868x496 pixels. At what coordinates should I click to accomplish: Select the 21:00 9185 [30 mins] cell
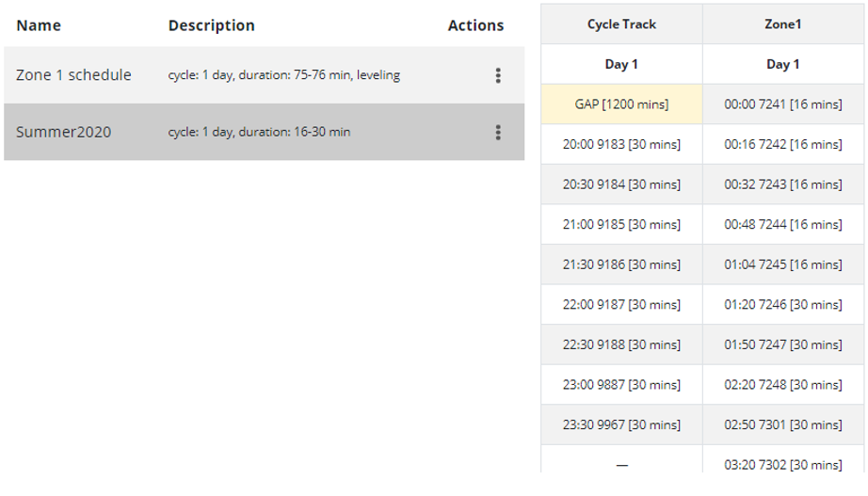(621, 224)
